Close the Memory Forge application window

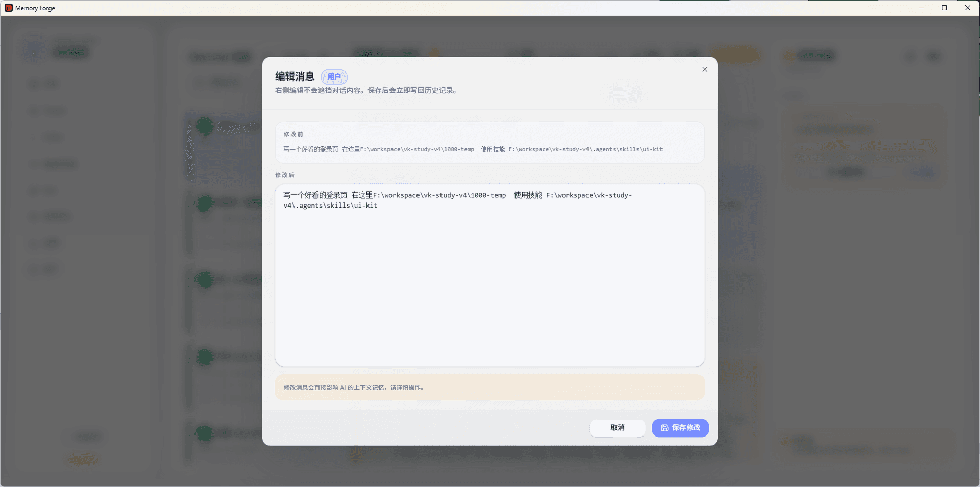pos(968,8)
